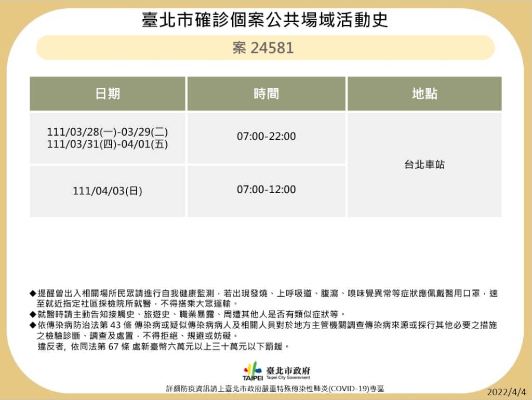Click the 時間 column header
532x400 pixels.
click(x=267, y=94)
